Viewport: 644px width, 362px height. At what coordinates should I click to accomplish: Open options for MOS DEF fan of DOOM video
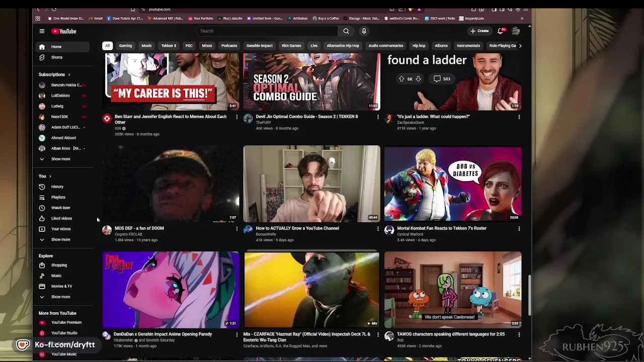tap(237, 228)
